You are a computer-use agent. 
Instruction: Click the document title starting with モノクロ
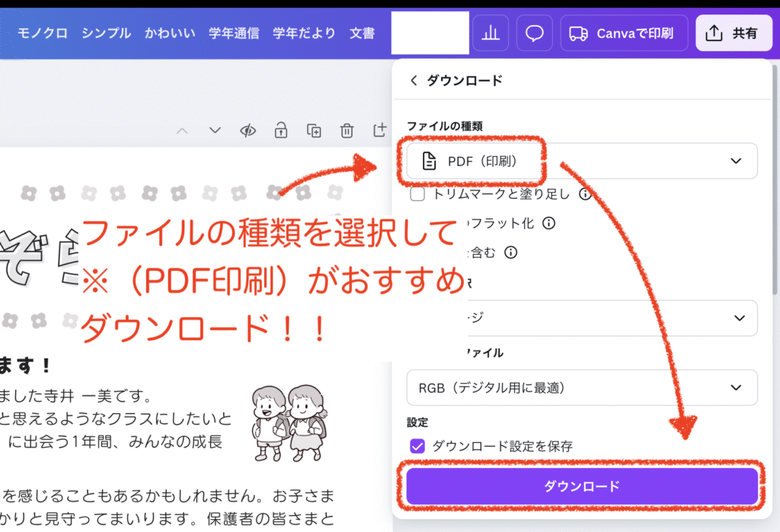pos(196,33)
